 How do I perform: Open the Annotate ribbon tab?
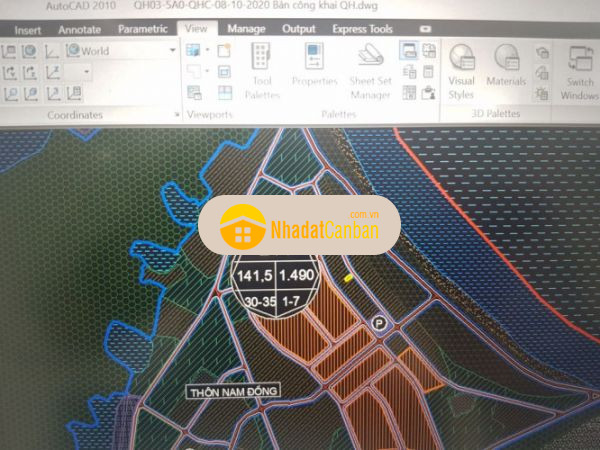click(x=80, y=29)
